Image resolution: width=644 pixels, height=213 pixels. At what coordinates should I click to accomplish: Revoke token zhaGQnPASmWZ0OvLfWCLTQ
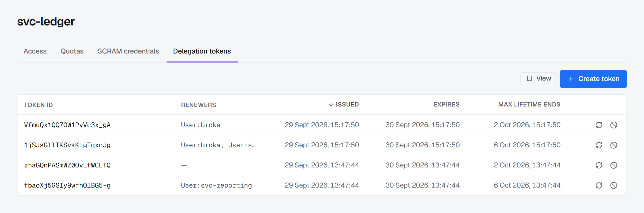click(x=614, y=165)
